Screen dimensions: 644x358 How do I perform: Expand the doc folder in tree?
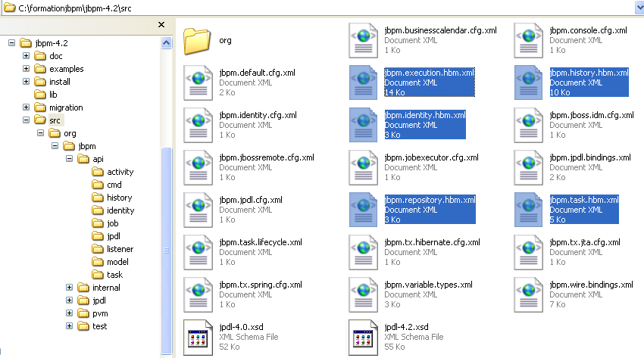(27, 56)
